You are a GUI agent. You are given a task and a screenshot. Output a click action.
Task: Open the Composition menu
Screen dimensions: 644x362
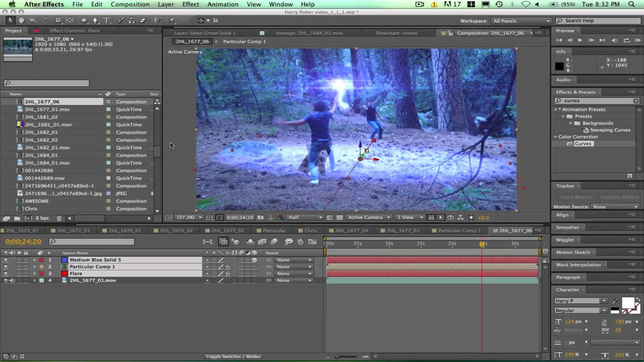(x=130, y=4)
